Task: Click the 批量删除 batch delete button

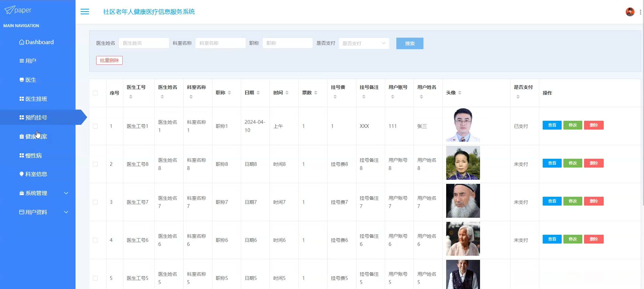Action: pyautogui.click(x=109, y=60)
